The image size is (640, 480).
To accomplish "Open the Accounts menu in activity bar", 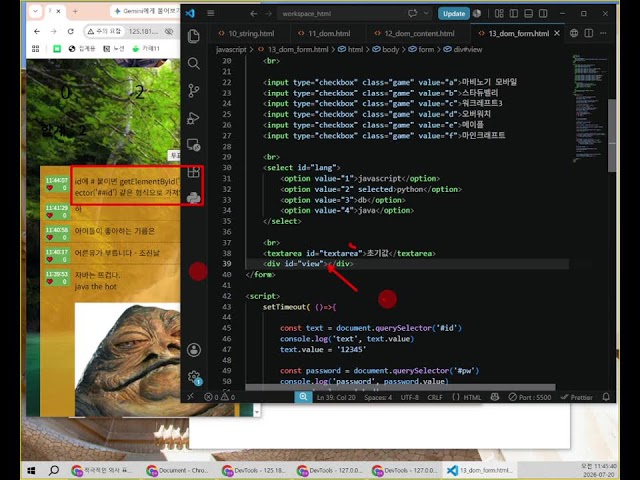I will pyautogui.click(x=193, y=350).
